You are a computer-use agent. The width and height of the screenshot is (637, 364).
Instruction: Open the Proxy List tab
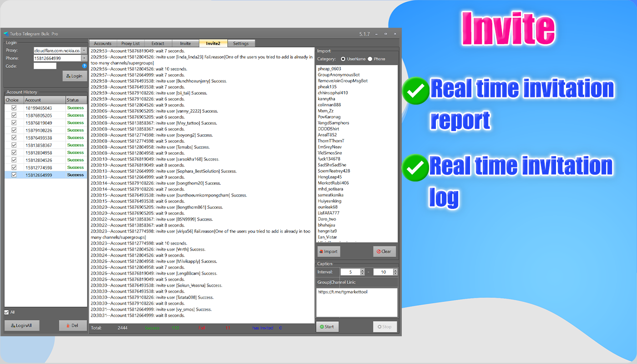(131, 44)
